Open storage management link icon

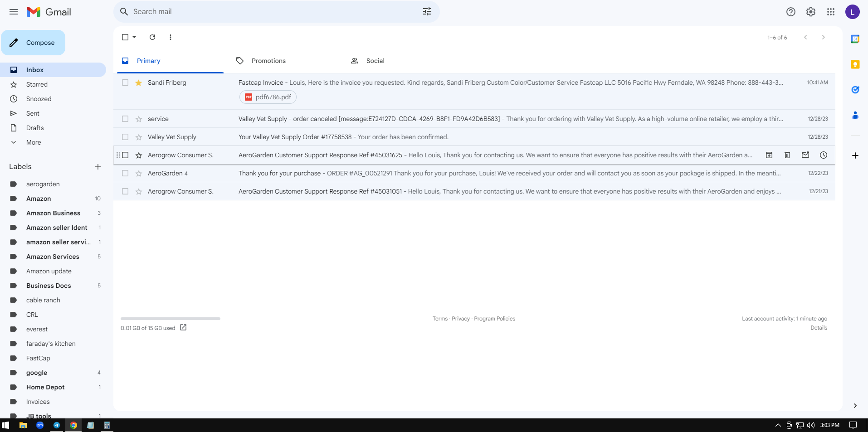(x=183, y=327)
